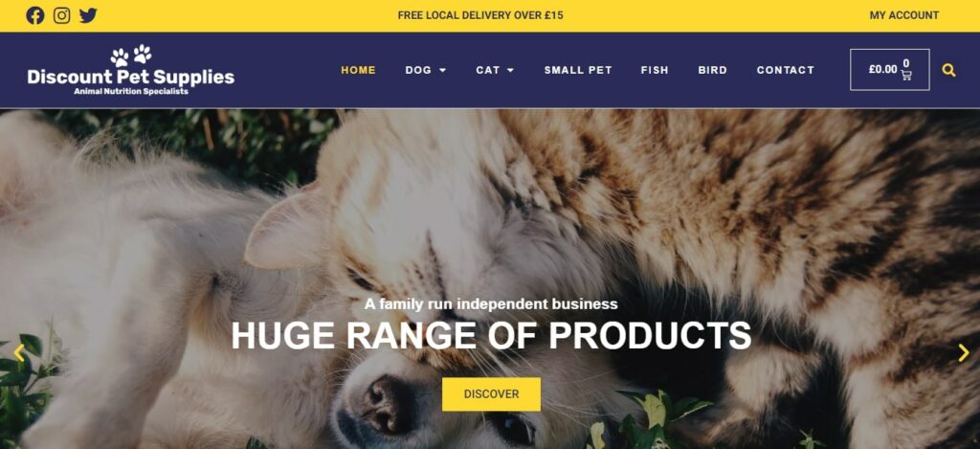Screen dimensions: 980x449
Task: Open the Small Pet menu item
Action: [x=578, y=70]
